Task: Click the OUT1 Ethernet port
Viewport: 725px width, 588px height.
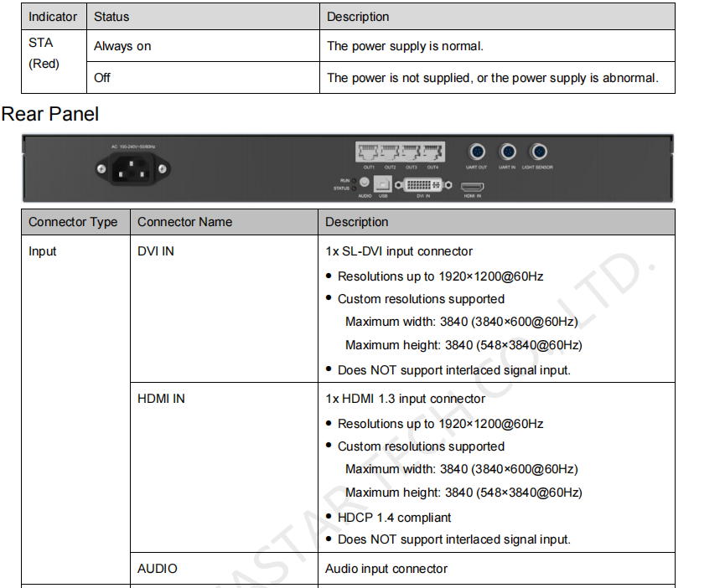Action: coord(370,153)
